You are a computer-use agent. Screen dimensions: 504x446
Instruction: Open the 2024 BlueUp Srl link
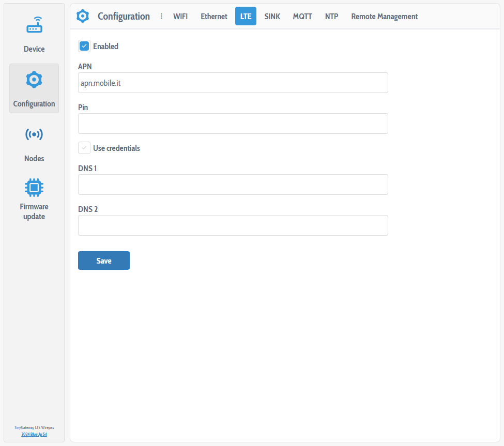[34, 434]
